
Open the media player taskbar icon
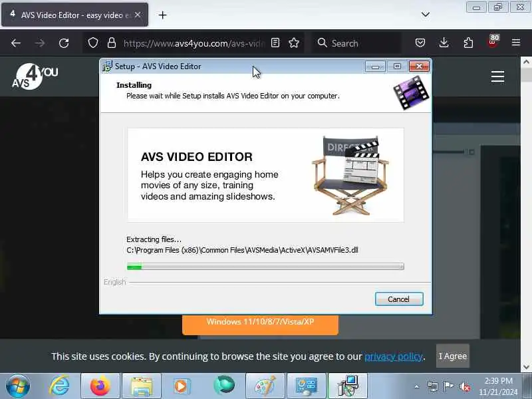tap(182, 386)
